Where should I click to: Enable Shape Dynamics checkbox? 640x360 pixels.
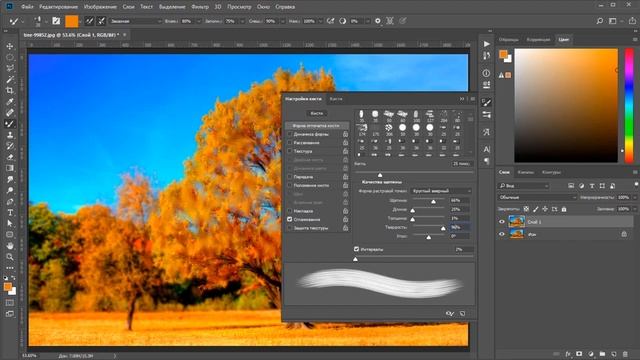click(290, 134)
